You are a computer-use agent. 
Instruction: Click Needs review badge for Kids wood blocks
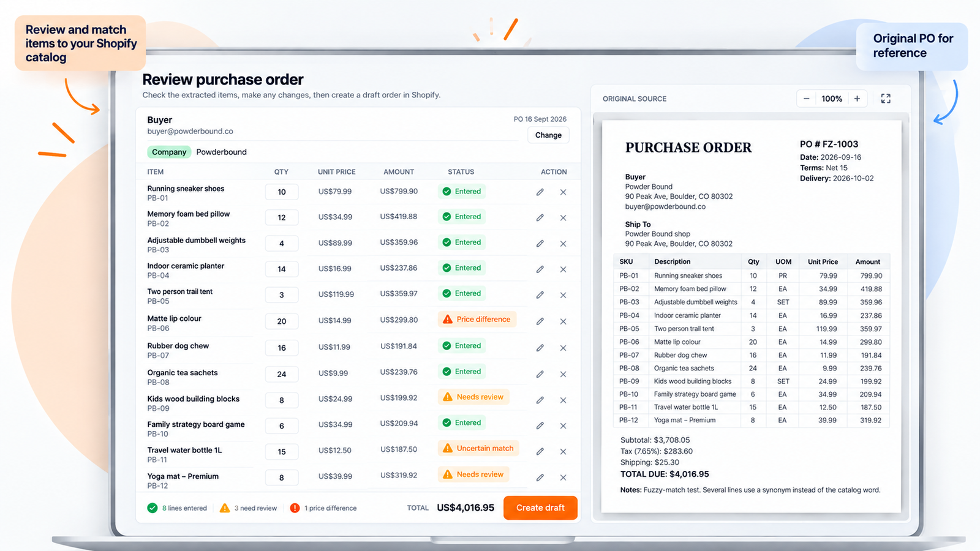click(473, 397)
